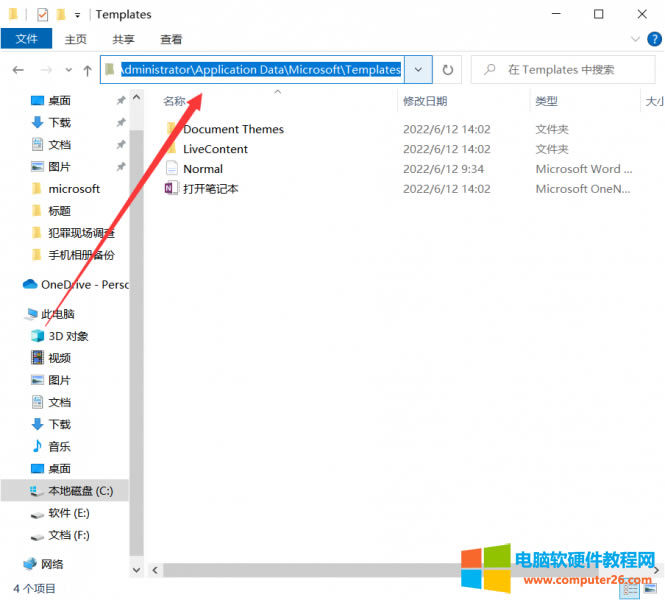Select 本地磁盘 (C:) in navigation pane

pos(81,491)
